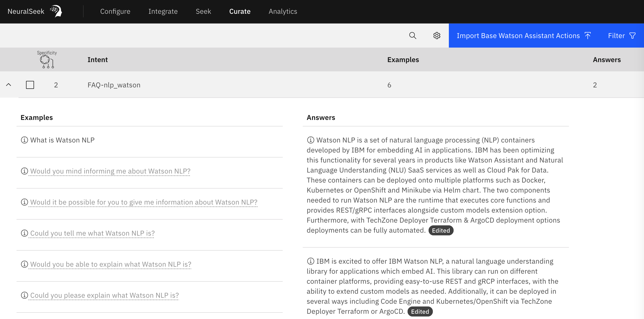Open example 'Could you tell me what Watson NLP is?'
Viewport: 644px width, 319px height.
(93, 233)
